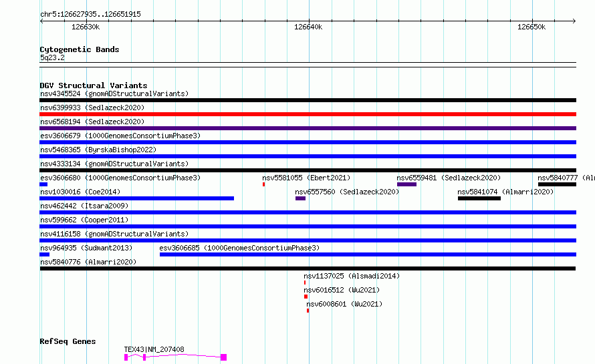Open the nsv5840777 variant label
595x364 pixels.
coord(566,178)
